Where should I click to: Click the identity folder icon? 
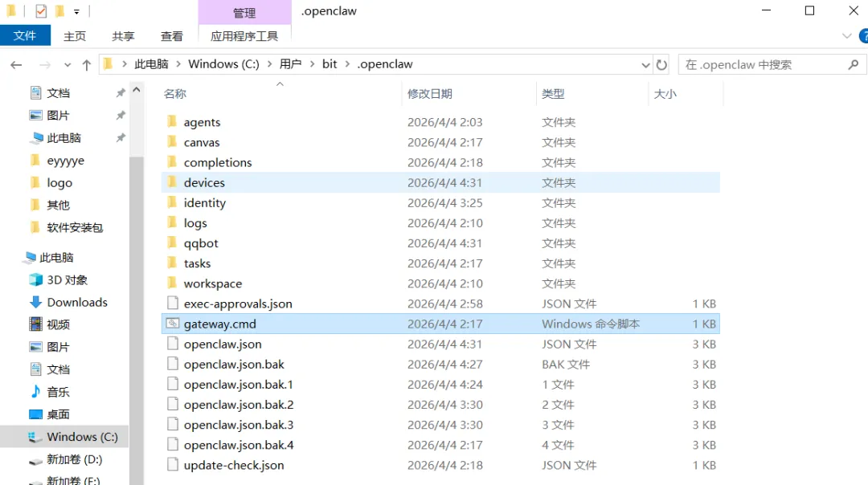coord(172,202)
